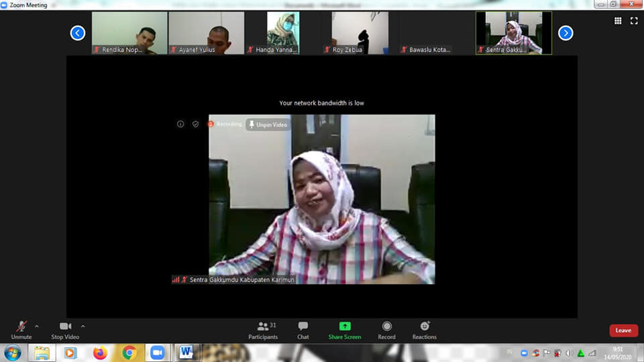Open network signal icon in tray
This screenshot has height=362, width=644.
(x=592, y=353)
